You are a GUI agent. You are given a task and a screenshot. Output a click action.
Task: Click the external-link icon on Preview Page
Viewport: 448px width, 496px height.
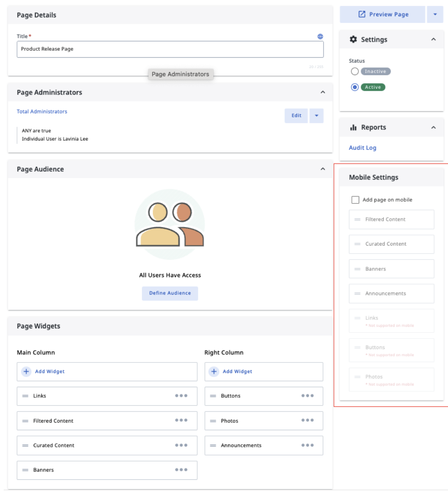pos(362,14)
